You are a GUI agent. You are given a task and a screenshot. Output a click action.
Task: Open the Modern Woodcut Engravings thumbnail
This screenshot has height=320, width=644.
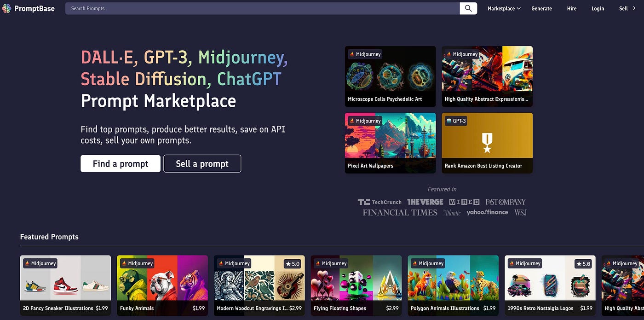259,279
